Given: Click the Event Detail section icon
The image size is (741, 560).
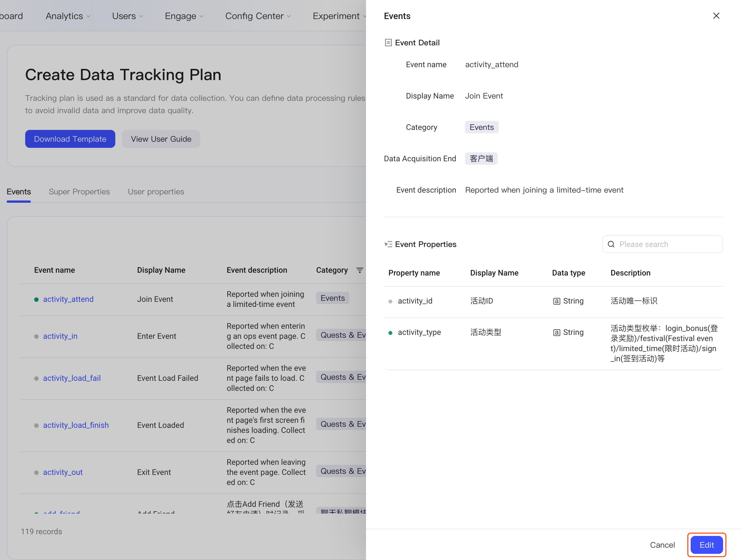Looking at the screenshot, I should 388,43.
